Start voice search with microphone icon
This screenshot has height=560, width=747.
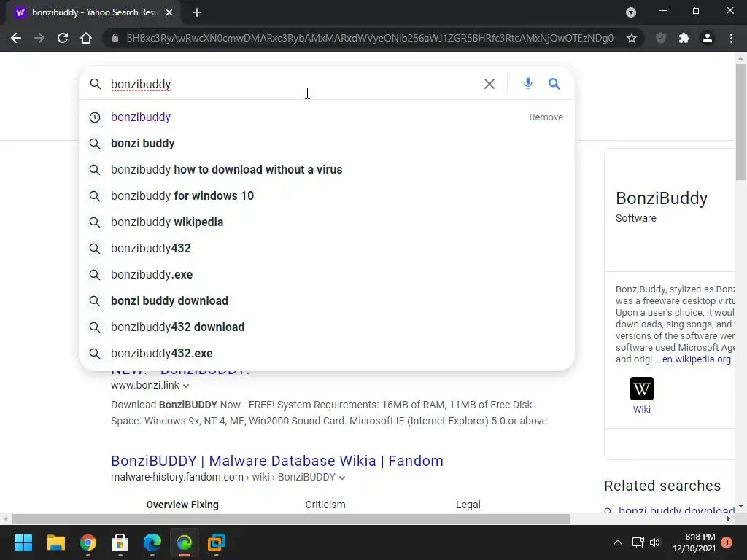click(x=528, y=84)
